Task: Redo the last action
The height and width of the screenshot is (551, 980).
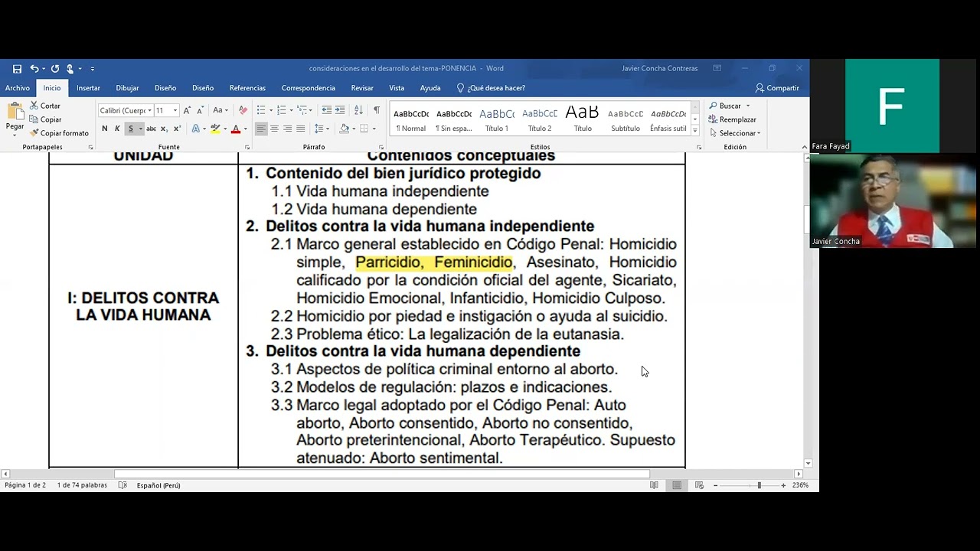Action: (55, 69)
